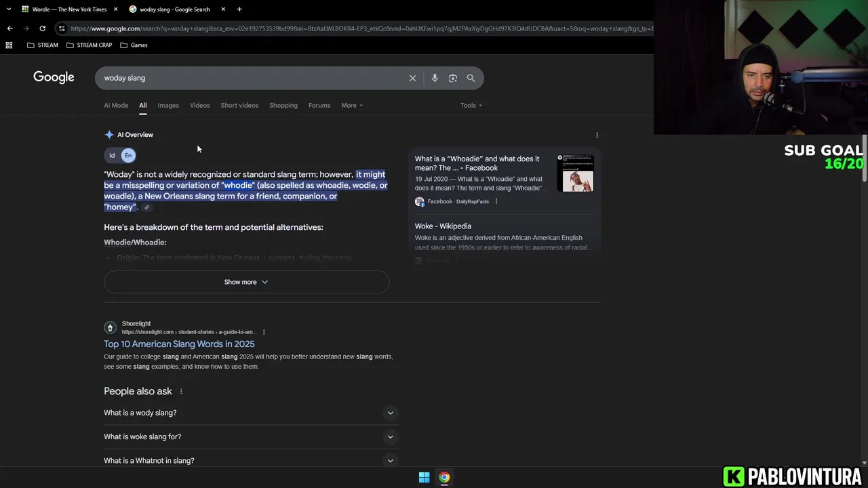Switch to Shopping tab

point(283,105)
